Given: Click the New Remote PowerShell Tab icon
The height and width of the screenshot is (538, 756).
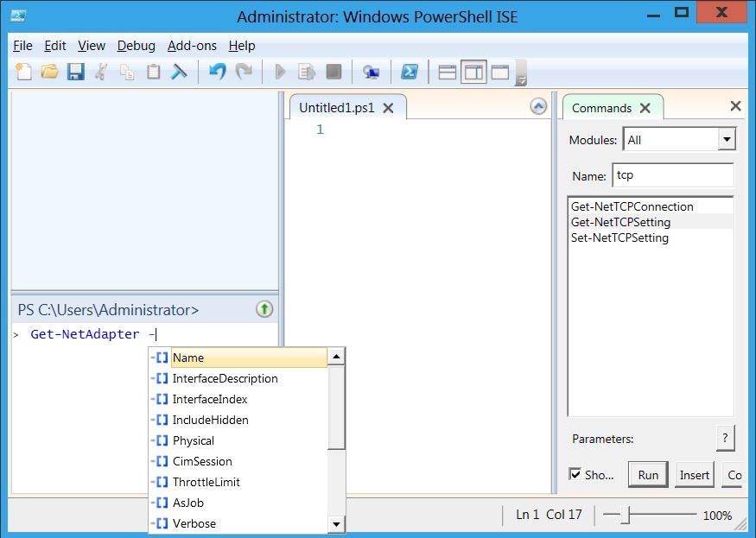Looking at the screenshot, I should pos(371,73).
